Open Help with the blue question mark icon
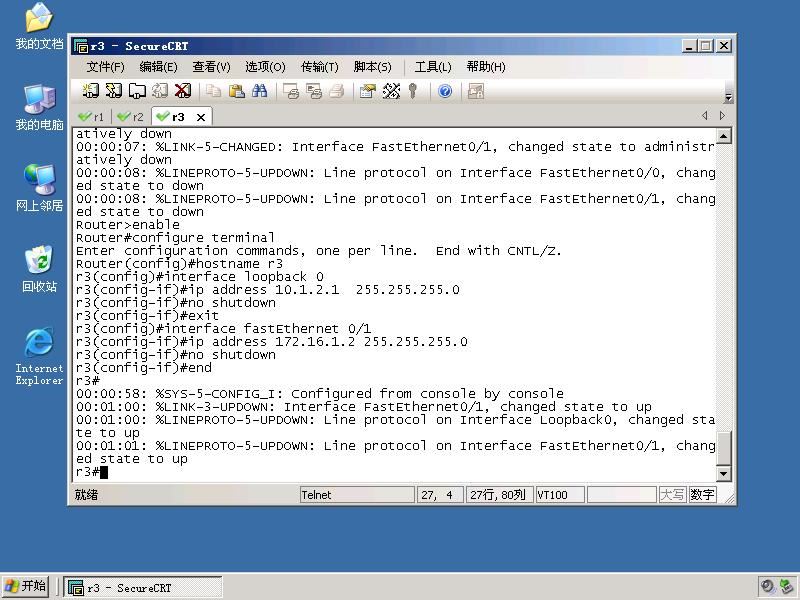800x600 pixels. tap(445, 91)
